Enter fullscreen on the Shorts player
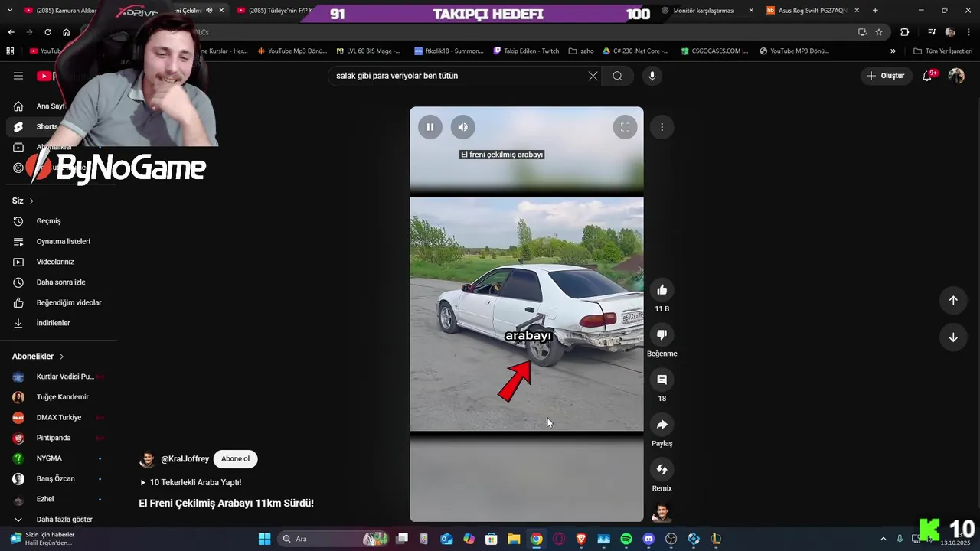Image resolution: width=980 pixels, height=551 pixels. pos(625,127)
